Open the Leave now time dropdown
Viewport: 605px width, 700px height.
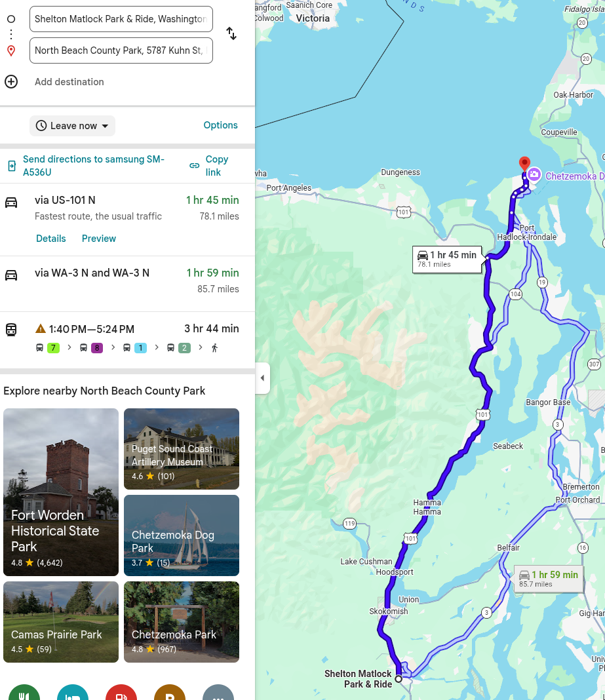point(72,126)
